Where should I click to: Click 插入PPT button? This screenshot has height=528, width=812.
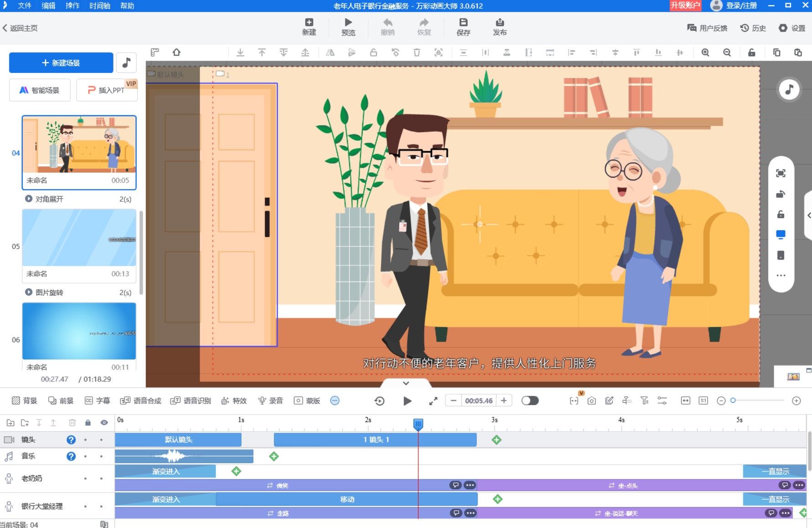point(107,90)
